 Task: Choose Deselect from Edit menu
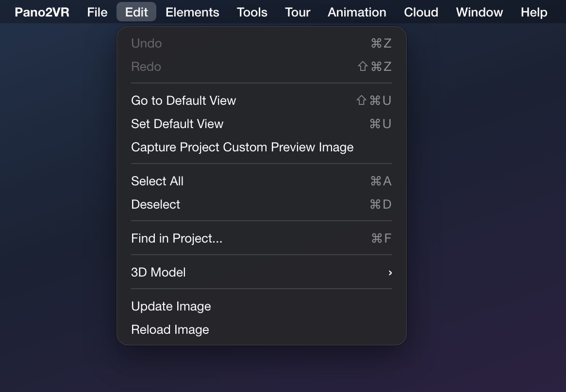pyautogui.click(x=261, y=204)
